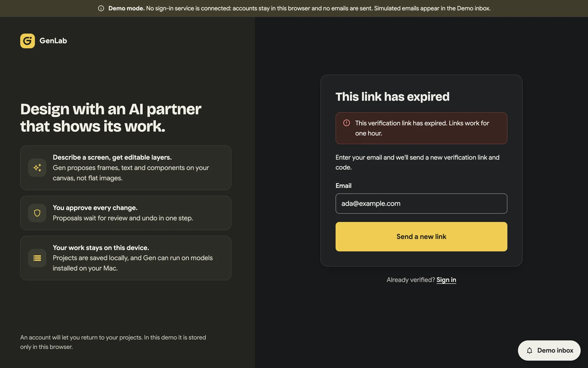The image size is (588, 368).
Task: Send a new verification link
Action: click(x=421, y=237)
